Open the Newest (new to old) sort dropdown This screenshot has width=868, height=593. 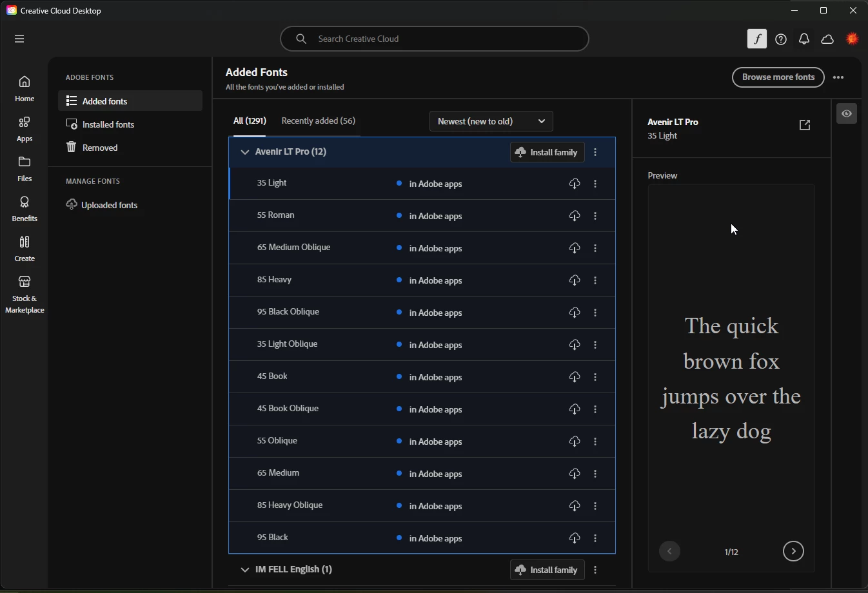point(491,121)
